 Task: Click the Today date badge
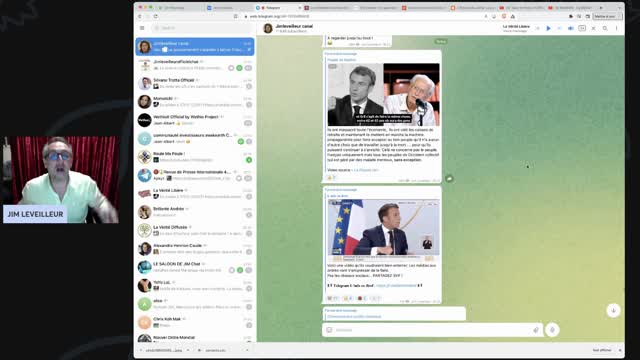(x=441, y=42)
